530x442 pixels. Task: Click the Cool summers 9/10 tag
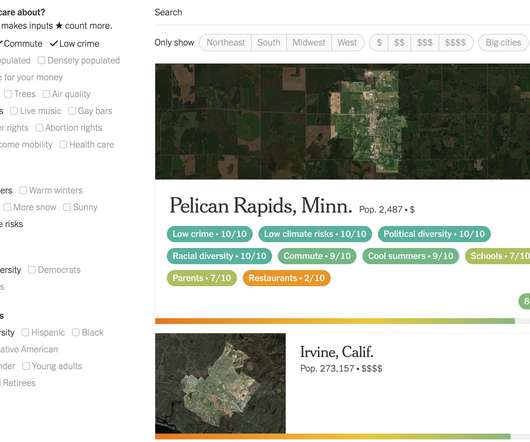(x=410, y=256)
